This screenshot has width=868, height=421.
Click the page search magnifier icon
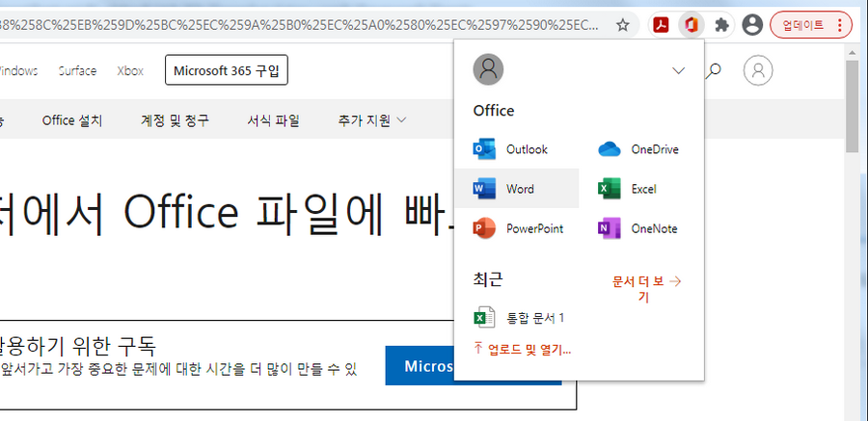(714, 70)
